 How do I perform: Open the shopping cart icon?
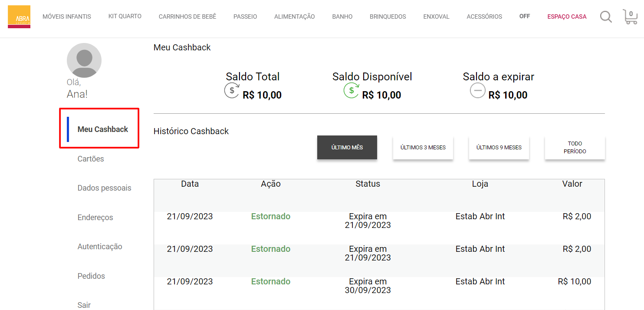[x=630, y=17]
